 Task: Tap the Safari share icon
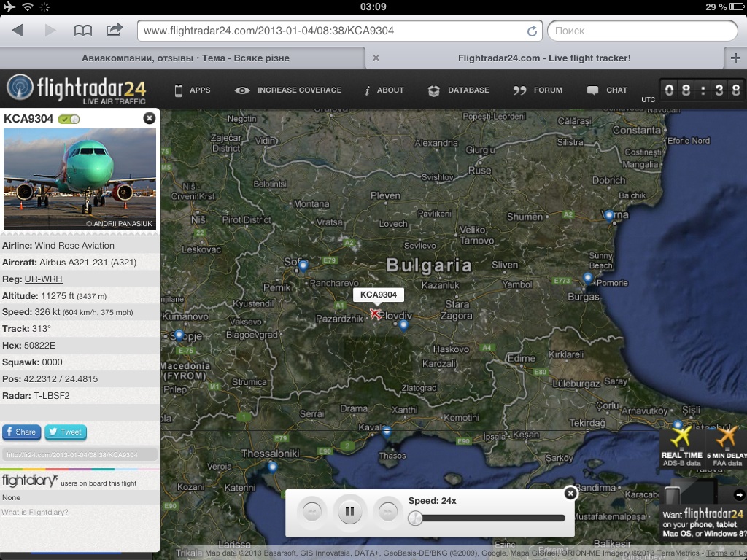(x=115, y=30)
